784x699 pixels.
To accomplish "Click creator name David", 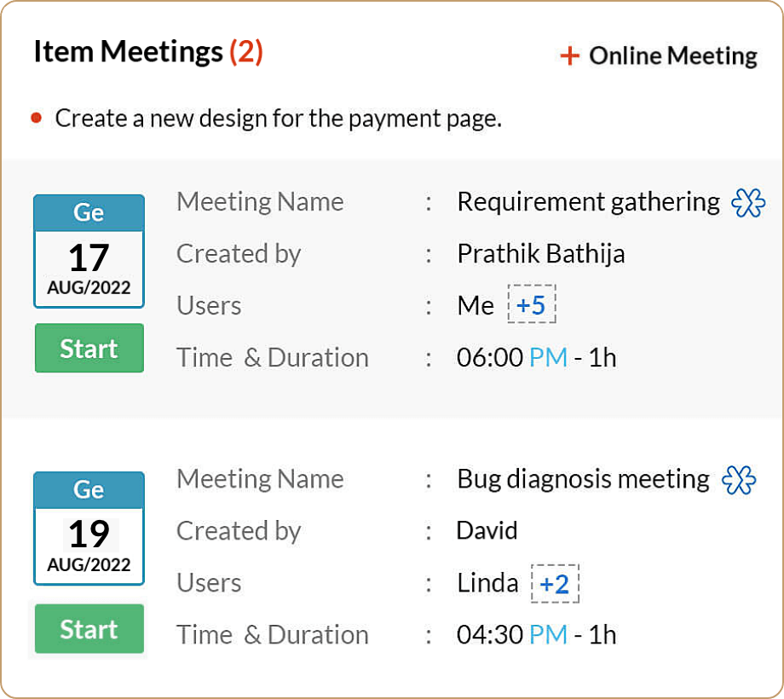I will 487,530.
